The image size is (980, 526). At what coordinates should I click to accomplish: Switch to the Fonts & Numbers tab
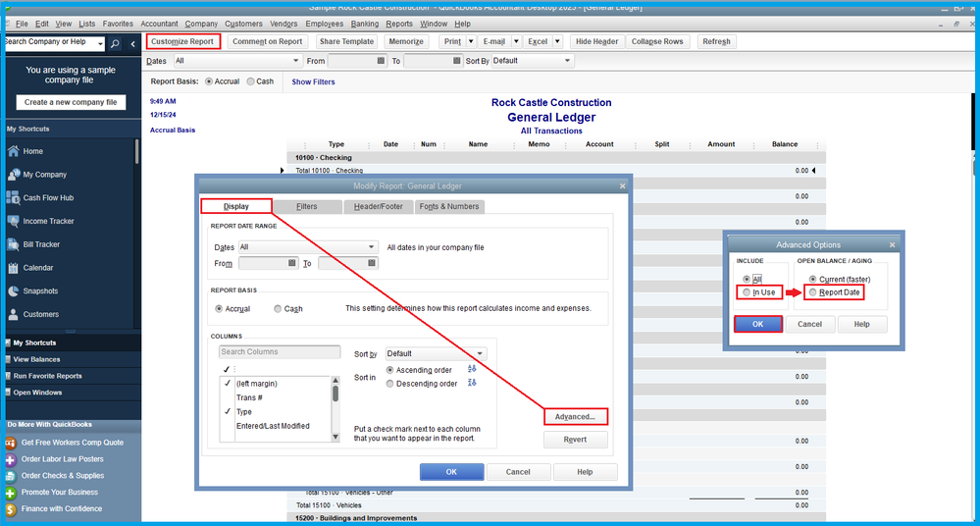click(449, 206)
